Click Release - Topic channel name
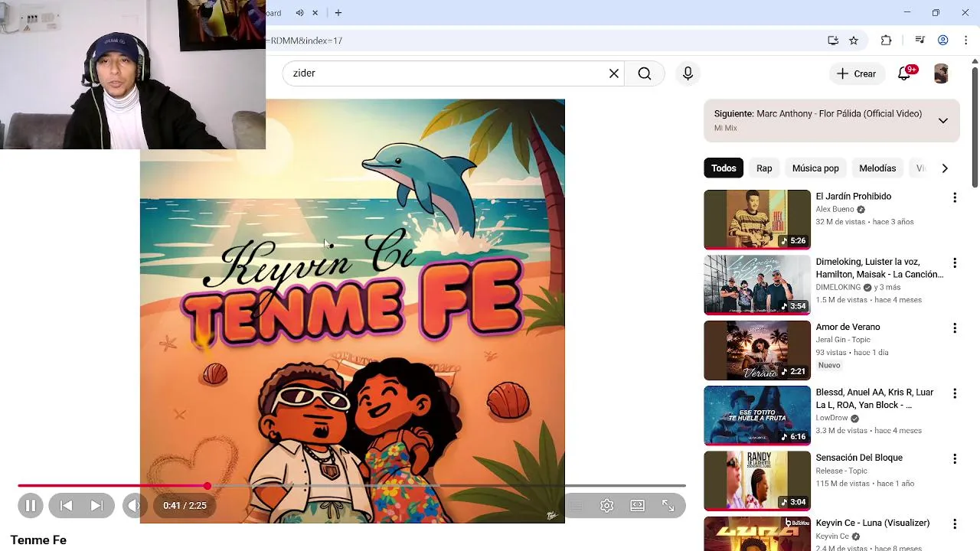980x551 pixels. 841,471
